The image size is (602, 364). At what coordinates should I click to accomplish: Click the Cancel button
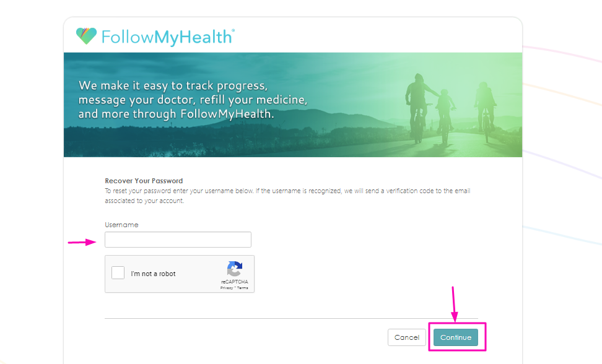tap(407, 337)
